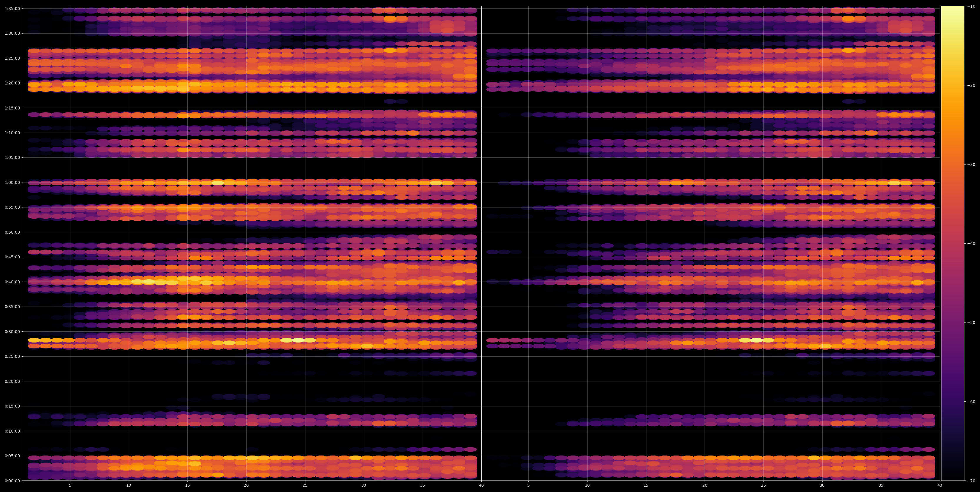Select the 0:20:00 time tick label
This screenshot has height=492, width=980.
[12, 381]
